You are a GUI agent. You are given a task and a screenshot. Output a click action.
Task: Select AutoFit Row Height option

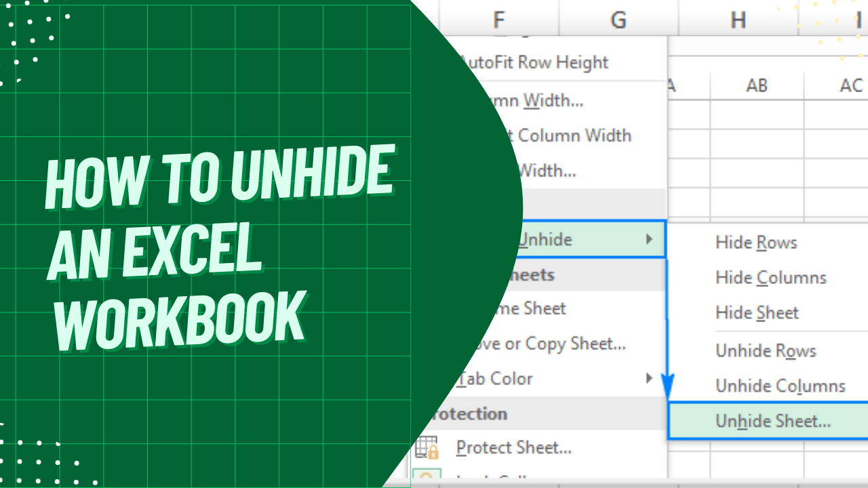[x=534, y=62]
